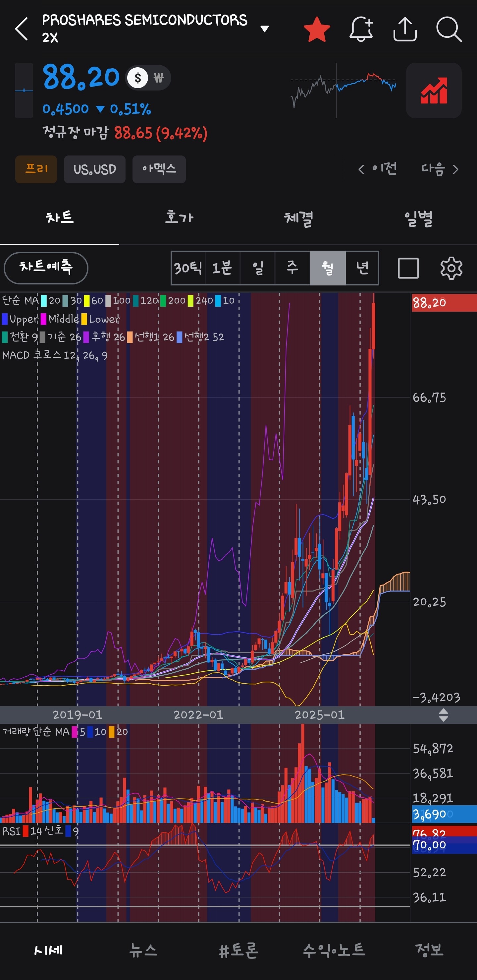The width and height of the screenshot is (477, 980).
Task: Select the 년 yearly interval
Action: pos(362,268)
